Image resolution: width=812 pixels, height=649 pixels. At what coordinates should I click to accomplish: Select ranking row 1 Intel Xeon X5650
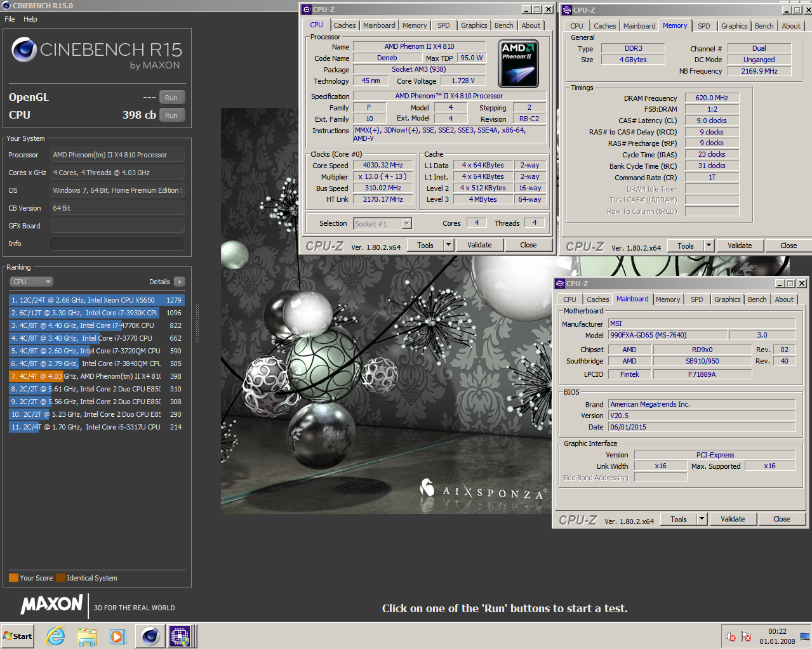[x=97, y=300]
